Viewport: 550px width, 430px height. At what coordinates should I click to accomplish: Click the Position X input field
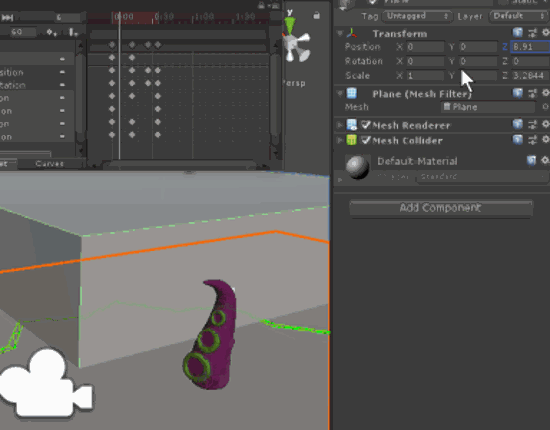(425, 47)
